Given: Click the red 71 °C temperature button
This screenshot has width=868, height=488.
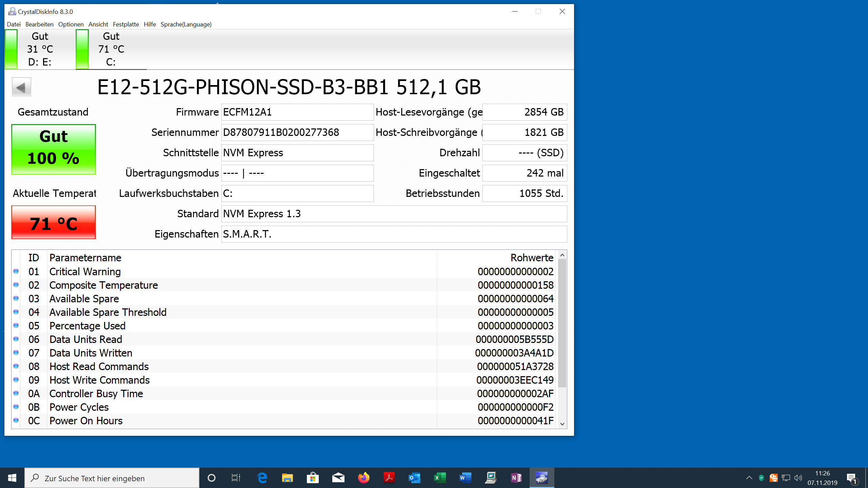Looking at the screenshot, I should point(54,222).
